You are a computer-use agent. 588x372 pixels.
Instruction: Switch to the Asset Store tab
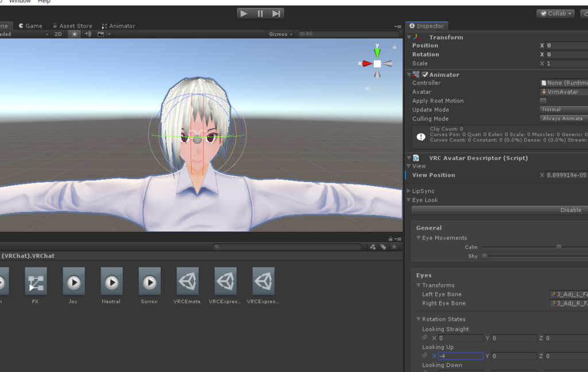tap(72, 26)
